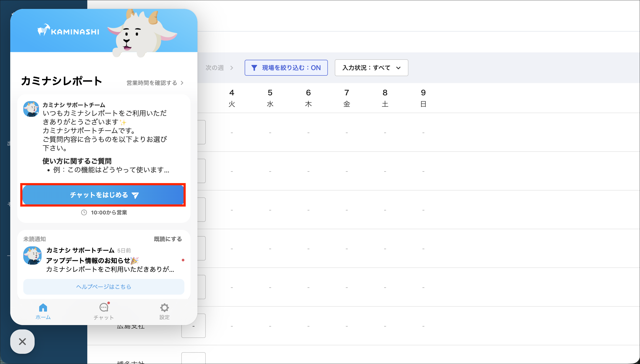Open the settings gear icon
Screen dimensions: 640x364
(164, 307)
